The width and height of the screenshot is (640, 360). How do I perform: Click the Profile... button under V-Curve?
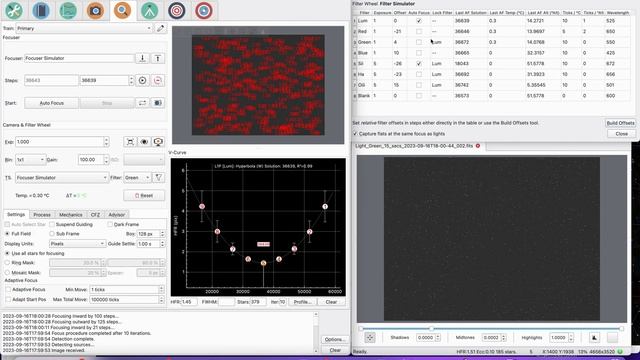[x=302, y=302]
